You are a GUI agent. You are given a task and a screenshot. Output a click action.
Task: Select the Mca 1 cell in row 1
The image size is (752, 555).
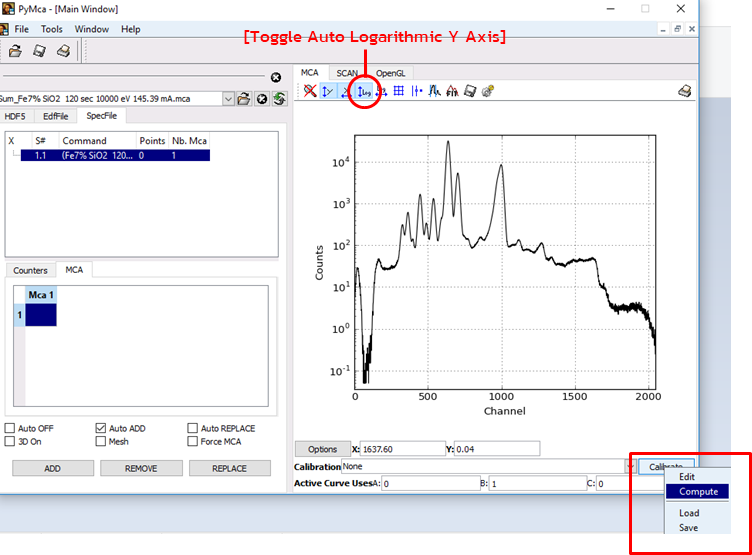click(x=41, y=315)
